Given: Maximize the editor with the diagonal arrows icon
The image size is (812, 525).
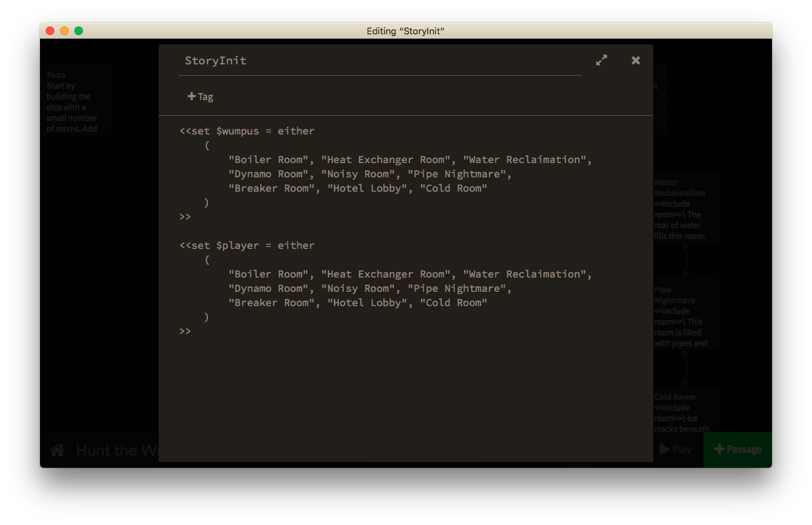Looking at the screenshot, I should coord(601,60).
